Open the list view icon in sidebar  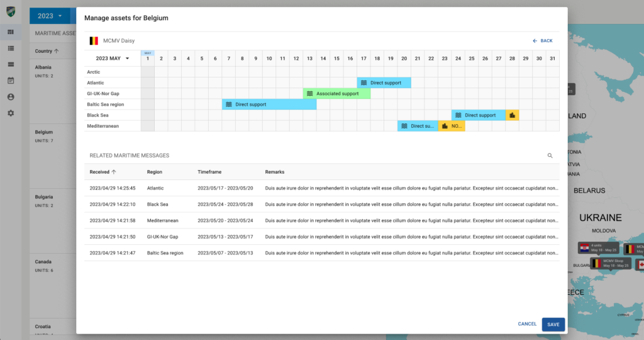(x=11, y=48)
